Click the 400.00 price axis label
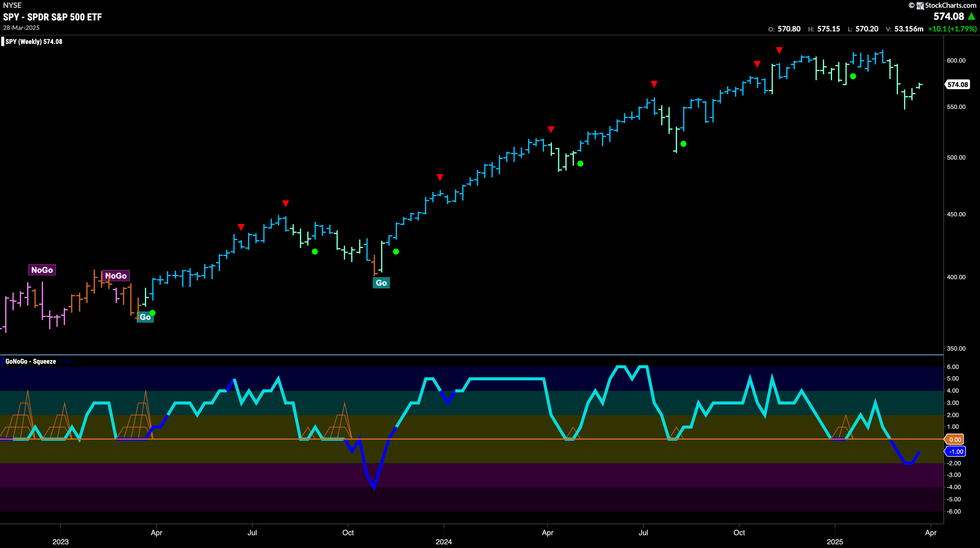The height and width of the screenshot is (548, 980). [x=956, y=277]
